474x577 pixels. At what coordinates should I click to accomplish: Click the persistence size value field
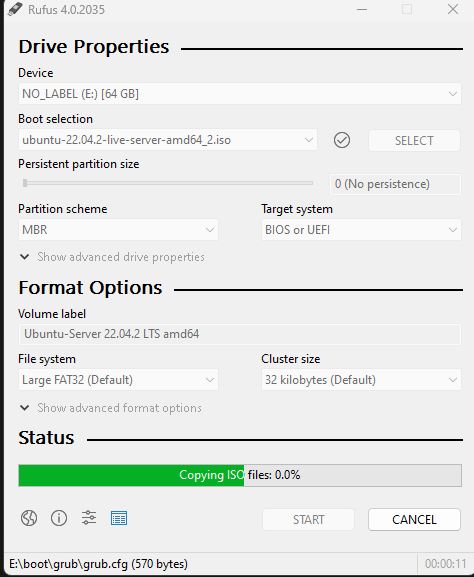point(395,184)
